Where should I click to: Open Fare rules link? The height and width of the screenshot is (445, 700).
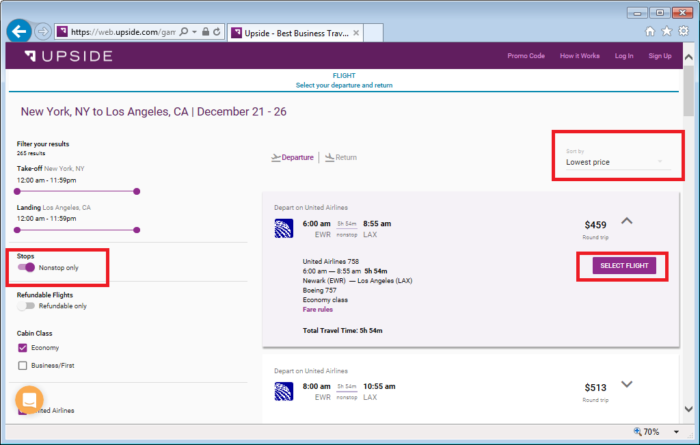[317, 309]
